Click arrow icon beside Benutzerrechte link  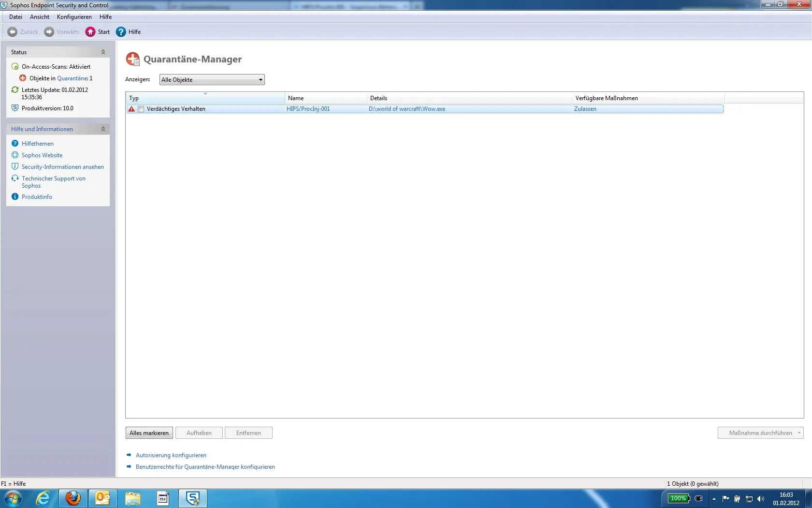[129, 466]
